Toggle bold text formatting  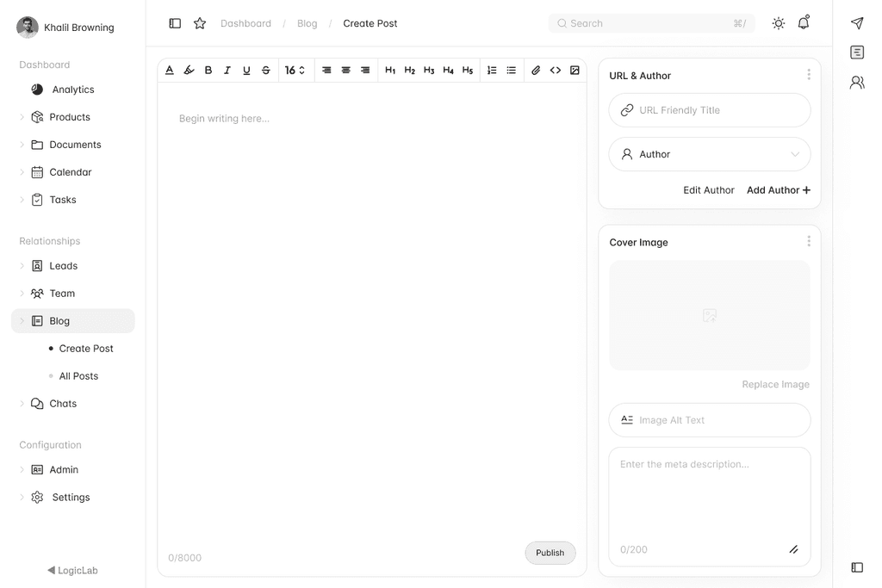point(208,70)
